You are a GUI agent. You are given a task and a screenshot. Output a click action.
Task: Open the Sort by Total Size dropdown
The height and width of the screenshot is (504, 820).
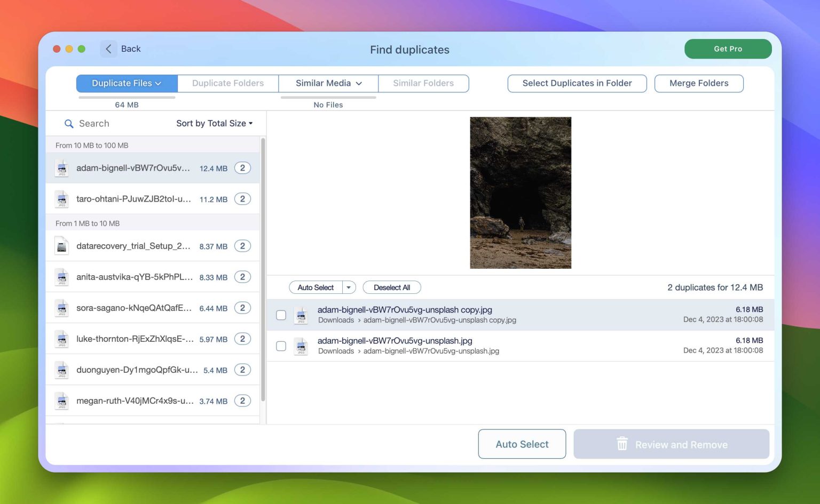[x=214, y=123]
